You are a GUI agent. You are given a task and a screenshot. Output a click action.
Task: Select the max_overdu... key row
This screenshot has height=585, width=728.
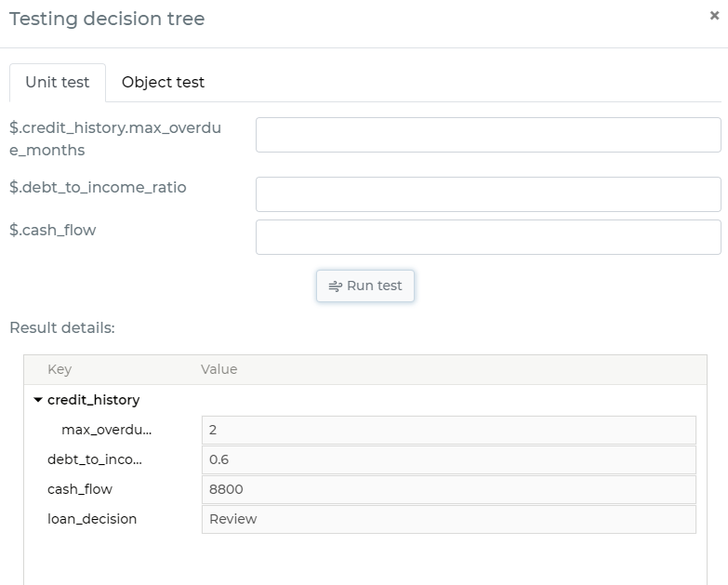[106, 430]
